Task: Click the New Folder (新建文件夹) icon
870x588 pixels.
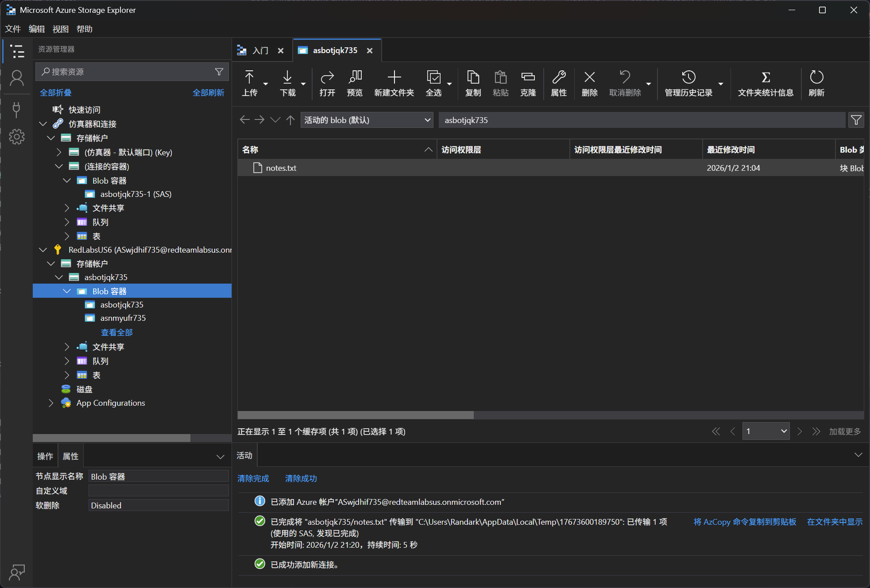Action: [394, 78]
